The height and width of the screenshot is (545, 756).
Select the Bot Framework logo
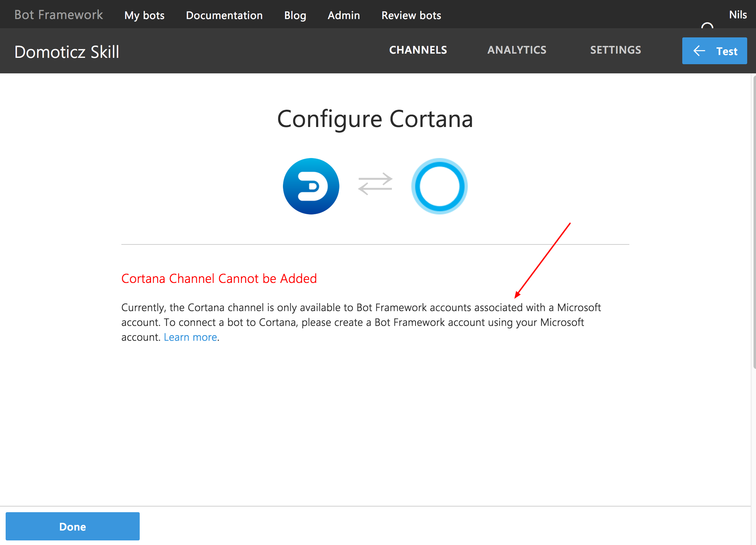click(x=59, y=14)
